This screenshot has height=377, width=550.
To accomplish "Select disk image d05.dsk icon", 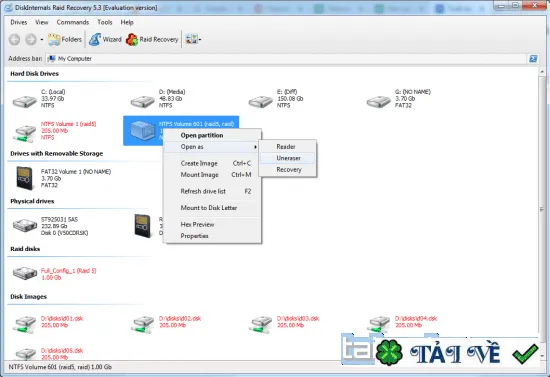I will click(x=25, y=354).
